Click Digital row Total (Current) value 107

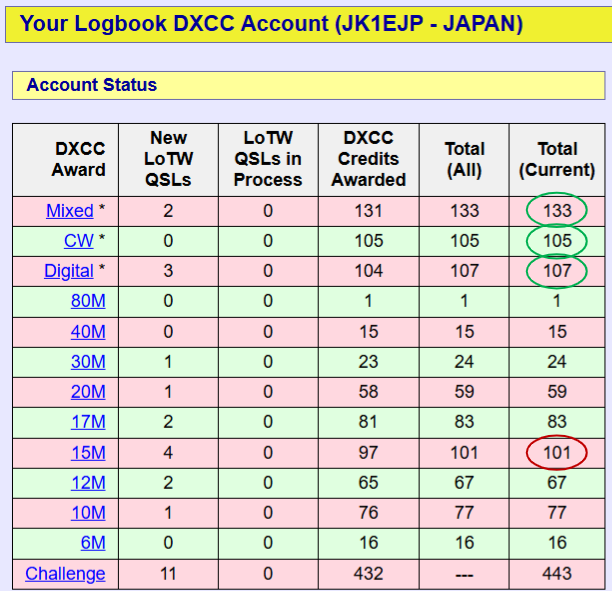(x=557, y=271)
